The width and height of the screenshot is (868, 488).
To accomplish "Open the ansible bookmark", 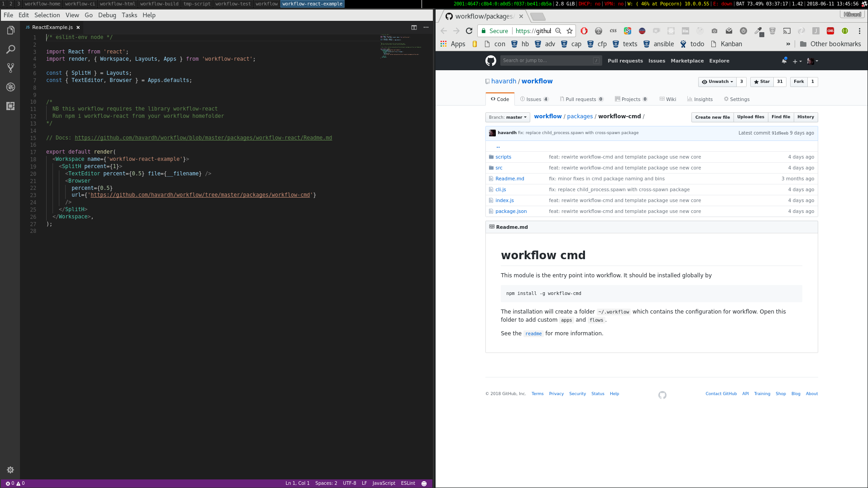I will coord(659,44).
